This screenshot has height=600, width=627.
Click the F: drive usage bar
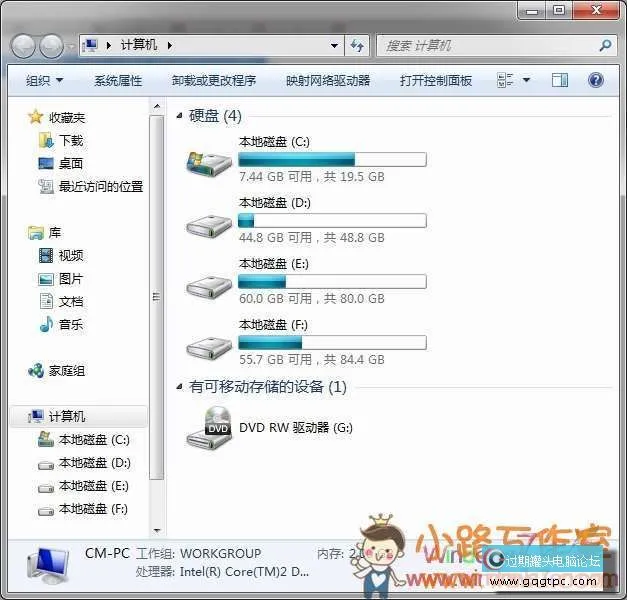pyautogui.click(x=332, y=343)
